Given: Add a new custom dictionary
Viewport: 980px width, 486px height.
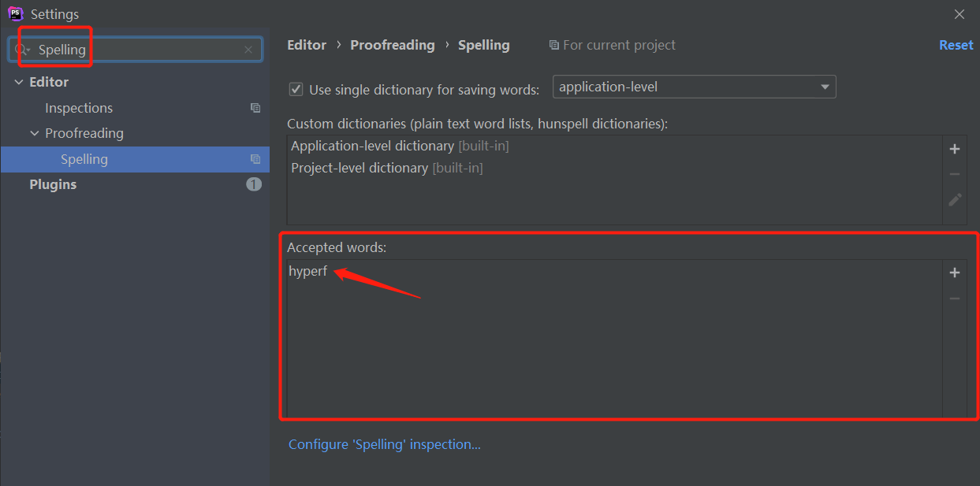Looking at the screenshot, I should [x=955, y=149].
